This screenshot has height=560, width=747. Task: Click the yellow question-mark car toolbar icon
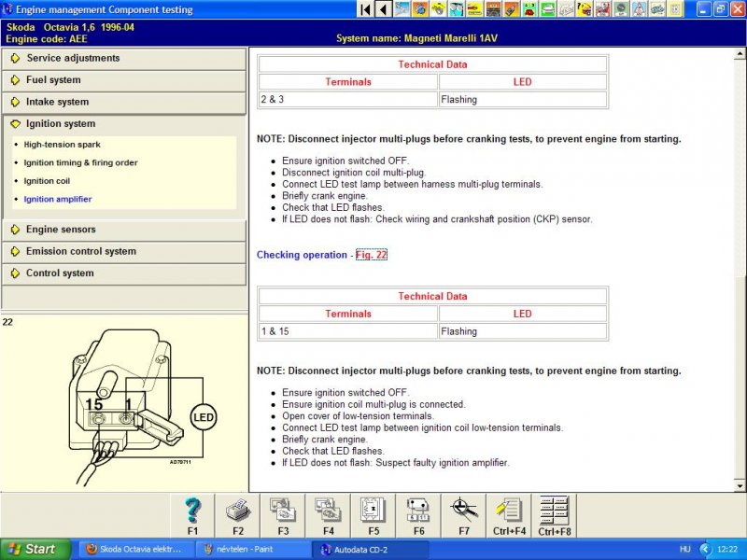coord(585,9)
